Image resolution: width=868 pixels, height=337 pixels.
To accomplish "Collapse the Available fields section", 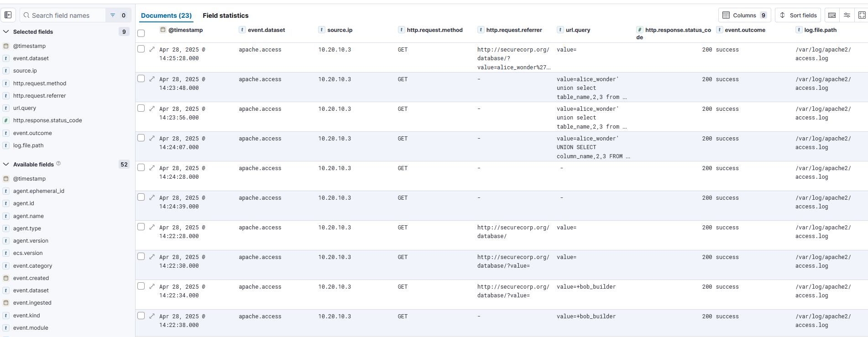I will 6,164.
